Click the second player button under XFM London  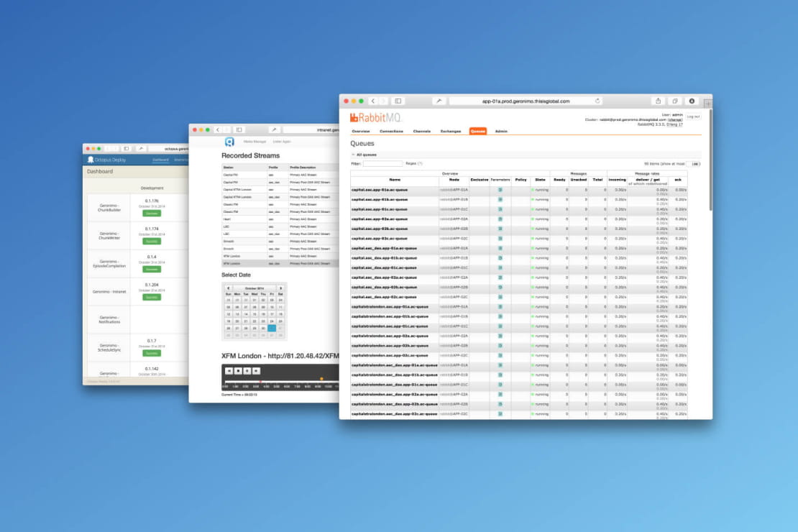click(238, 371)
